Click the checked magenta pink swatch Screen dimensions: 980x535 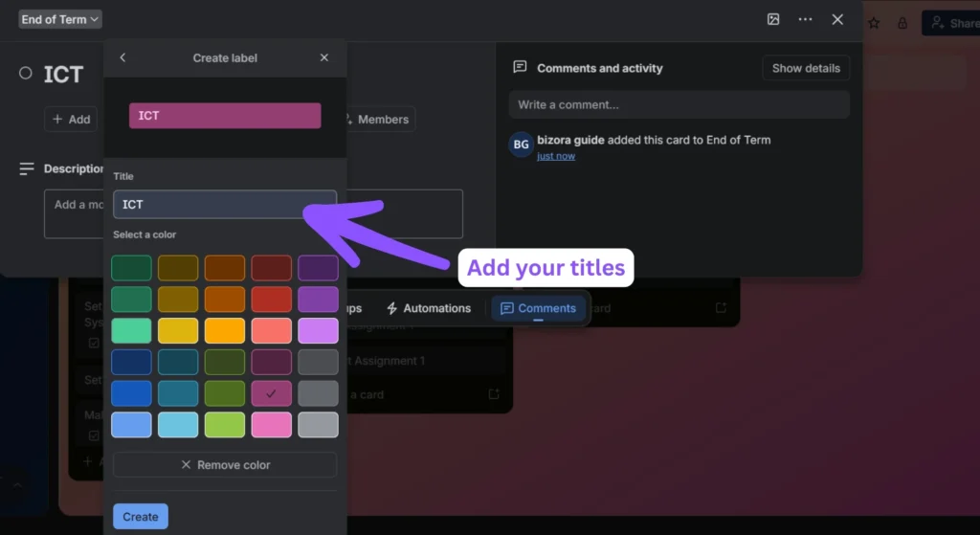pos(271,393)
